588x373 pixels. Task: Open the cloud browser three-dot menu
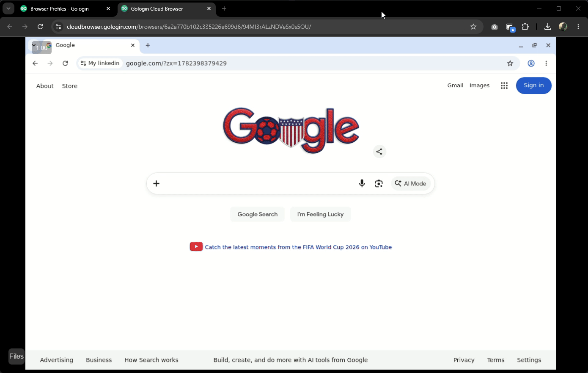tap(546, 63)
